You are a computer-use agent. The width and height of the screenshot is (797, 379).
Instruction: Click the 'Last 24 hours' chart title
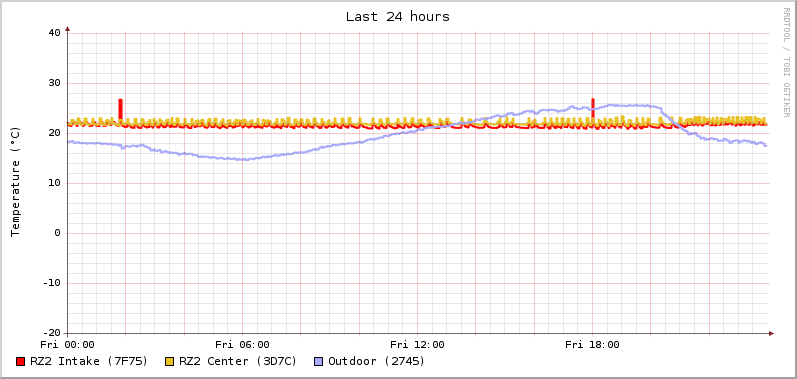pos(398,17)
